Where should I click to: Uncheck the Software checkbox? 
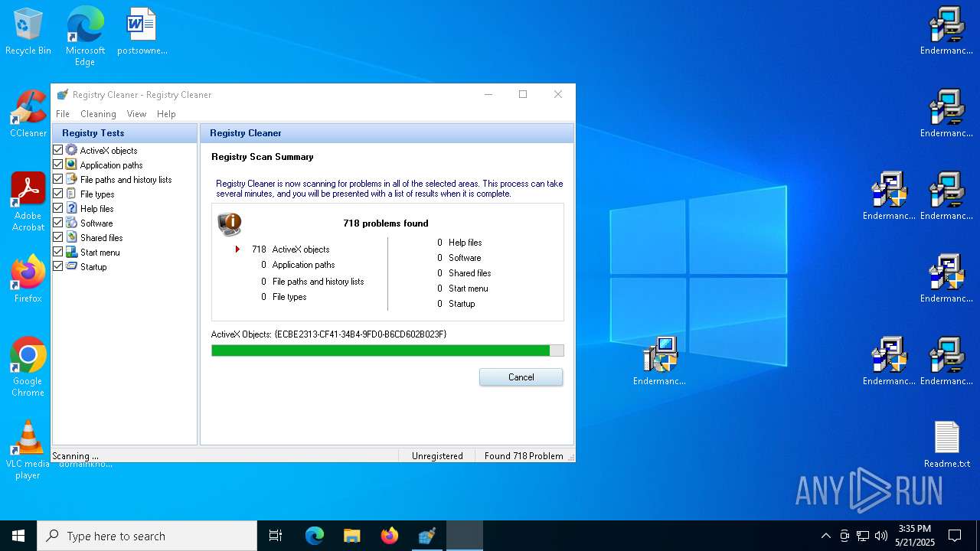click(57, 223)
